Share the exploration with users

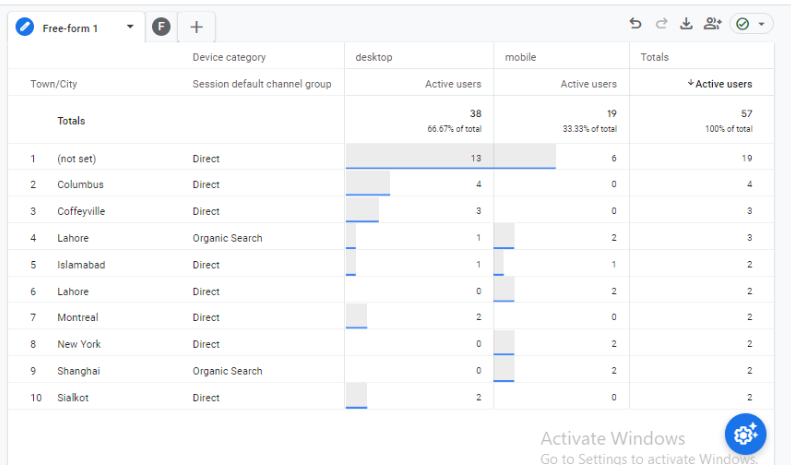tap(712, 24)
